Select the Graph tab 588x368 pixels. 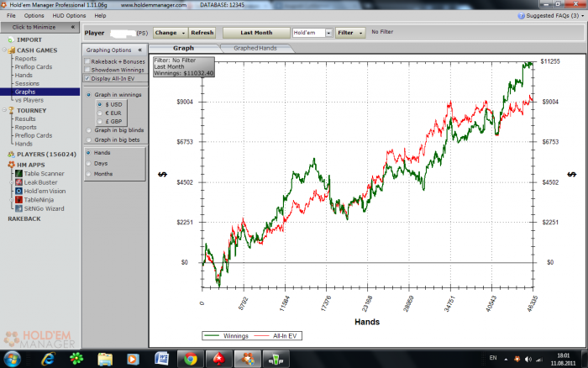tap(183, 48)
